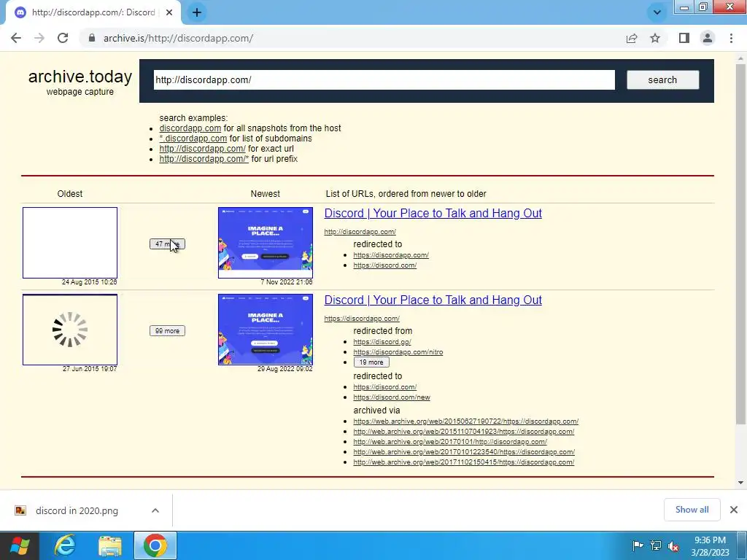
Task: Open web.archive.org 20170101223540 link
Action: pyautogui.click(x=464, y=452)
